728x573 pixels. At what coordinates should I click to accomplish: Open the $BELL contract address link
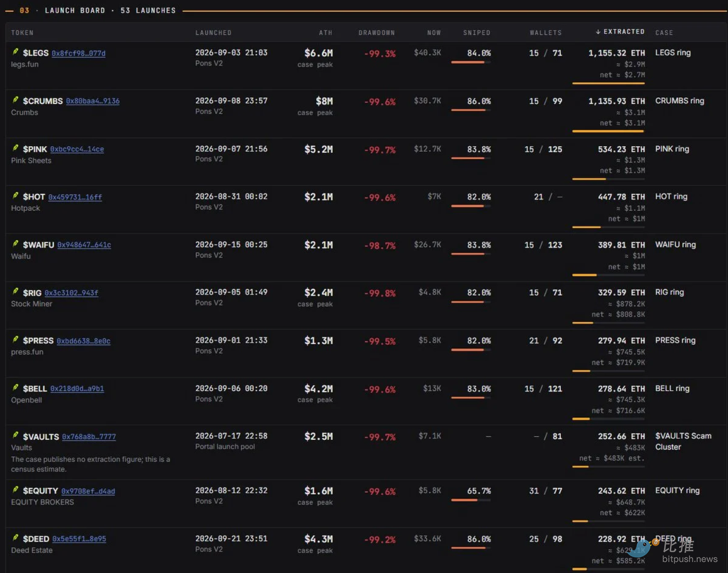77,388
